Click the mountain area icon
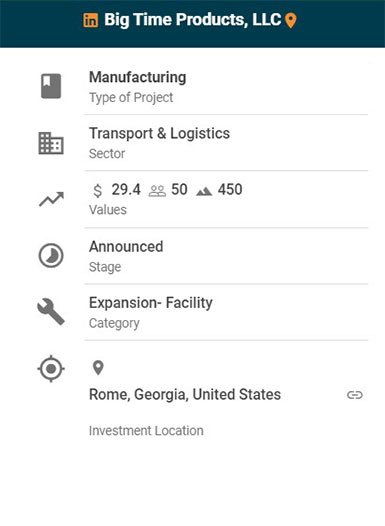 (x=204, y=192)
